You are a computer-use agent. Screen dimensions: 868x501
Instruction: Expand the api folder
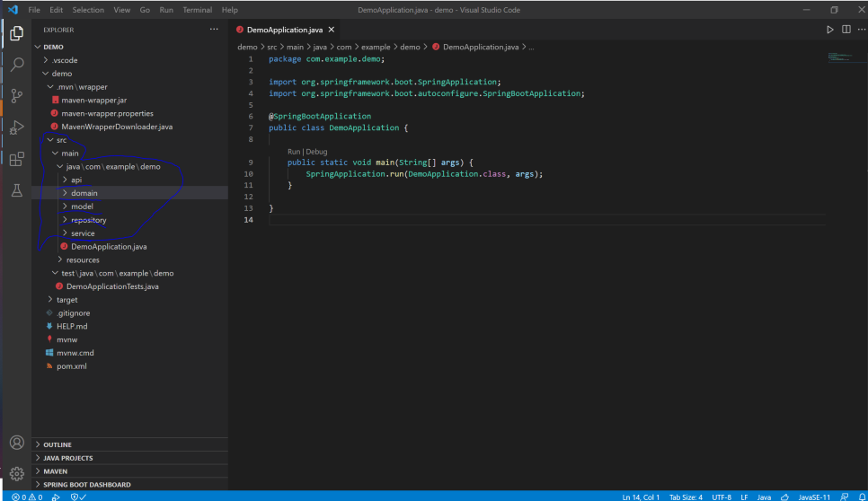tap(76, 180)
